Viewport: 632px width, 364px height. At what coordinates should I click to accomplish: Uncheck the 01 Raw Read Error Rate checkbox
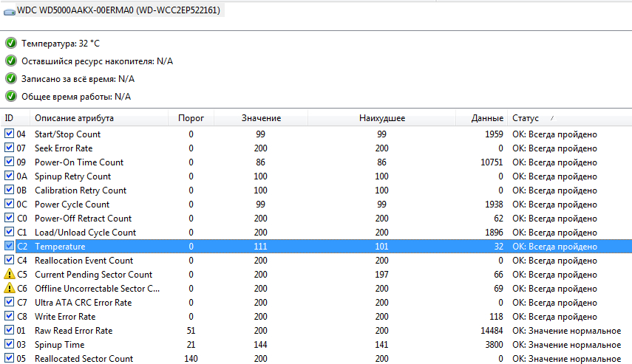(x=9, y=330)
